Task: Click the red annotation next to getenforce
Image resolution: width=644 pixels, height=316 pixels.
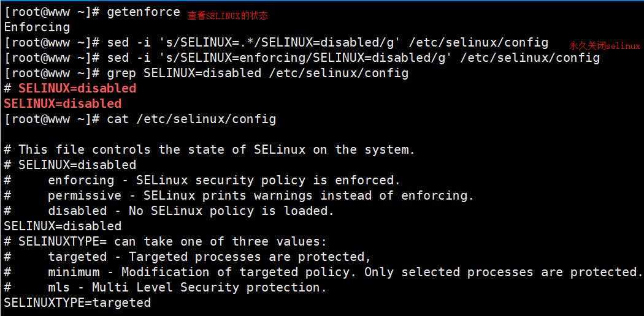Action: [x=228, y=16]
